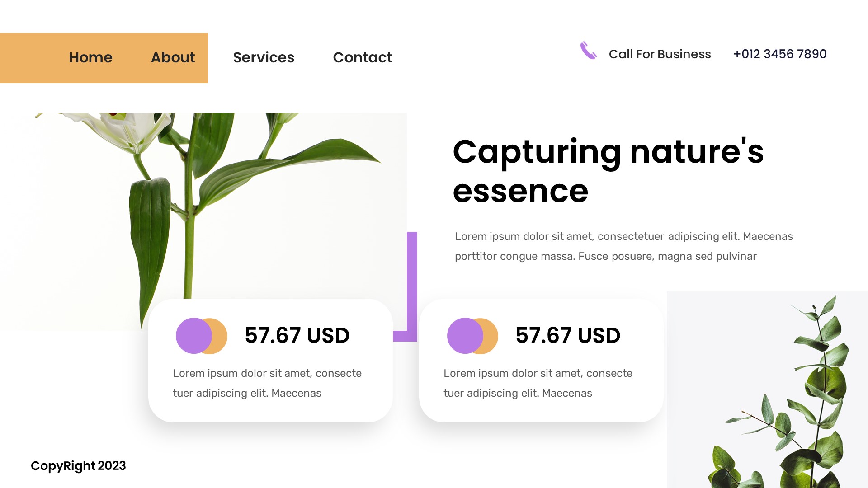This screenshot has width=868, height=488.
Task: Open the Services page
Action: (x=264, y=58)
